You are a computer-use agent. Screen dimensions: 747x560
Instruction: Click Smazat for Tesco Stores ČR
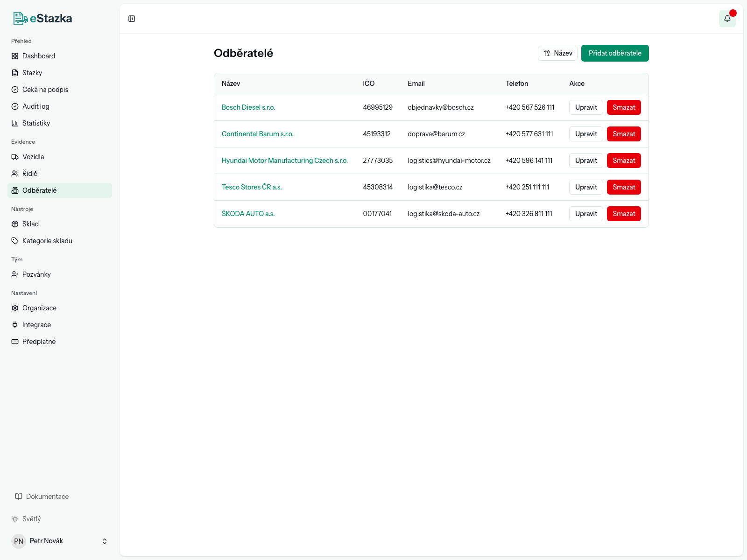tap(624, 187)
